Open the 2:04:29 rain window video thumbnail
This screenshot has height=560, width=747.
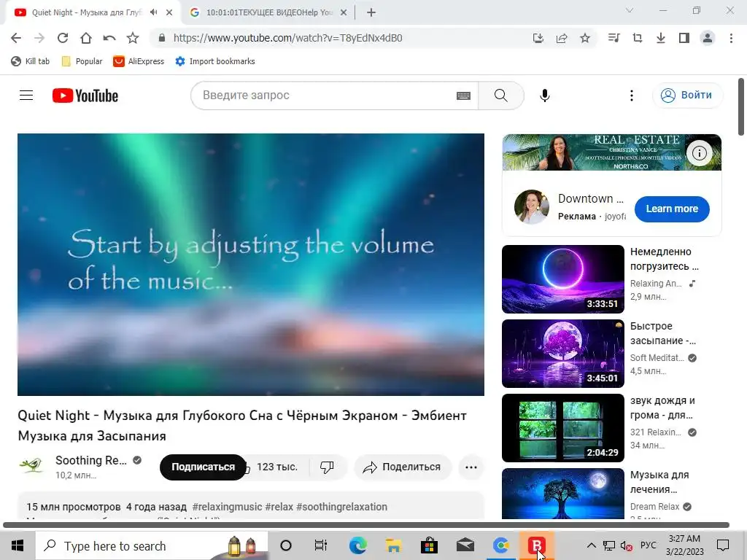click(x=563, y=427)
